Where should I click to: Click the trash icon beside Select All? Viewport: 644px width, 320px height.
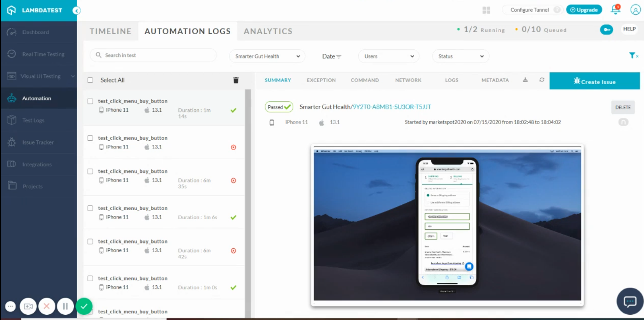click(x=236, y=80)
